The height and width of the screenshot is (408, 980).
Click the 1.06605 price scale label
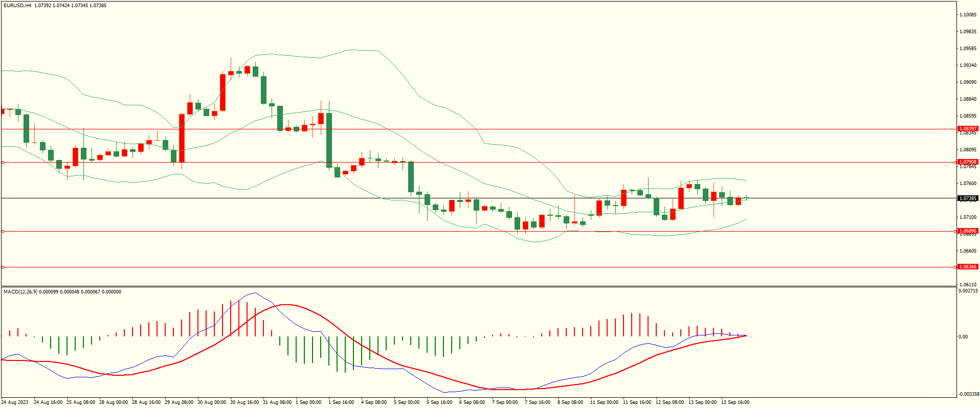(x=968, y=251)
